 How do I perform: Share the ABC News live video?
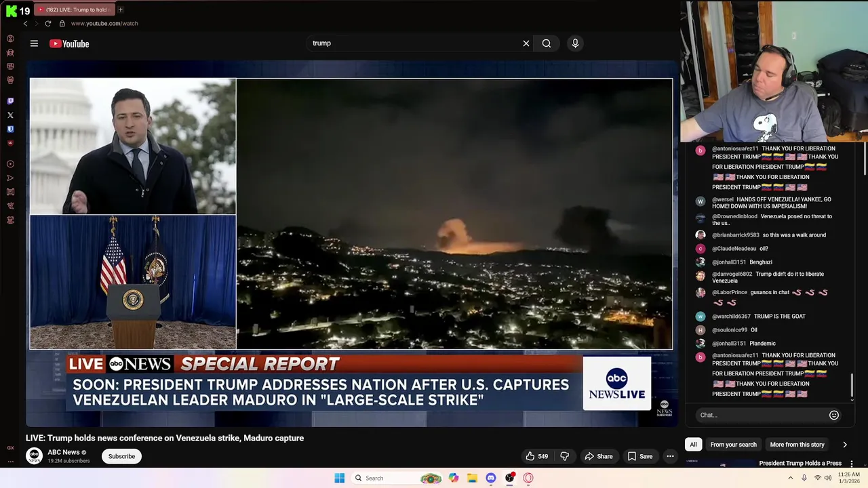[x=599, y=456]
